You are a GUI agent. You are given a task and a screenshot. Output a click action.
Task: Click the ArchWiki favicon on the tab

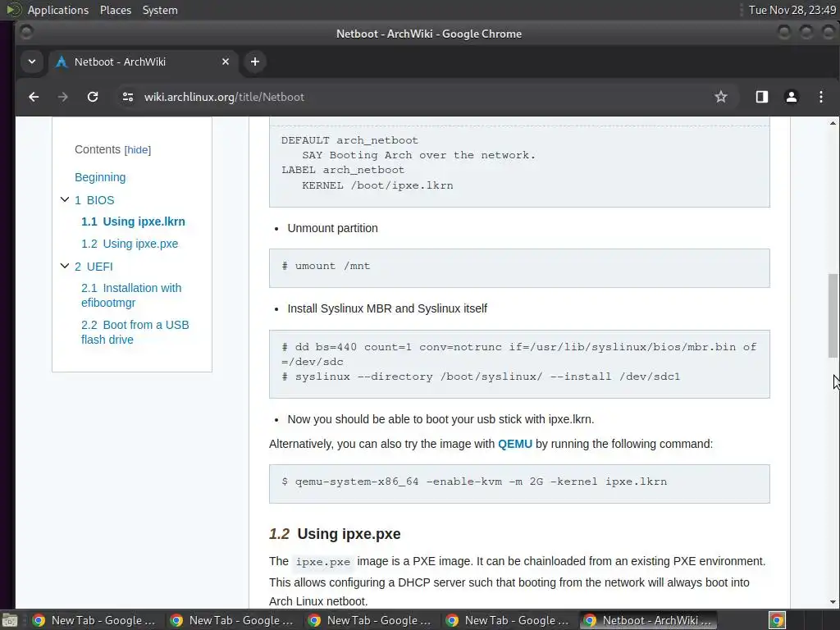click(x=62, y=62)
